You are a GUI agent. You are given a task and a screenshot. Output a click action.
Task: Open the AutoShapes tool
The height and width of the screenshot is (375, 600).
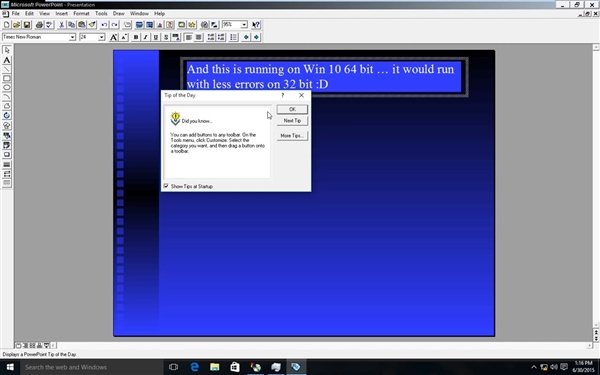pos(7,126)
